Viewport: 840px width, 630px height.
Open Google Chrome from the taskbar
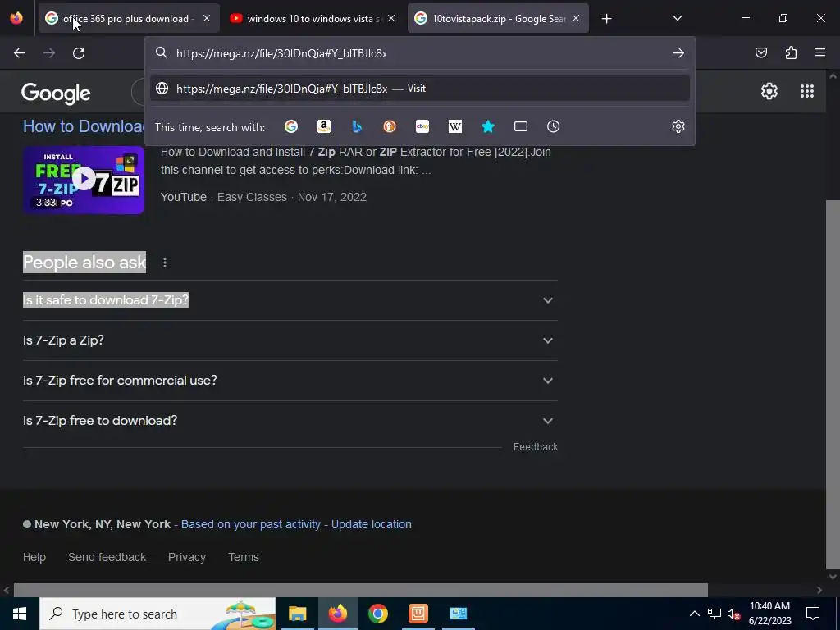377,614
